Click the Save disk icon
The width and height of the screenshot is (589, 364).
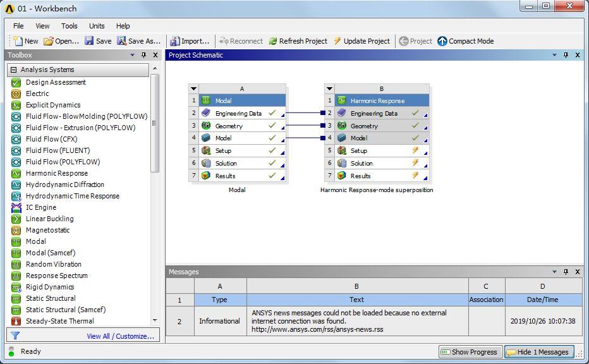pos(89,41)
